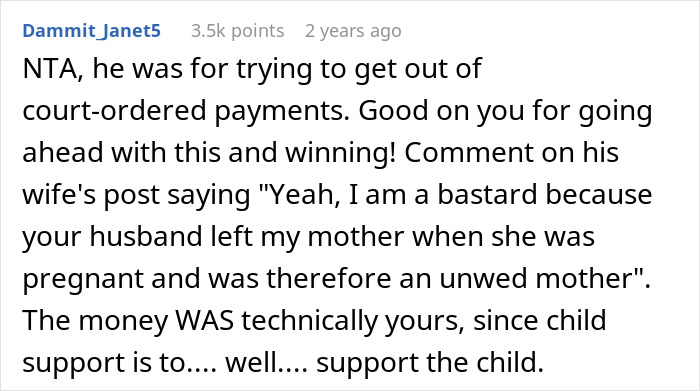Click the word 'well....' in the last line
This screenshot has width=700, height=391.
pyautogui.click(x=267, y=363)
